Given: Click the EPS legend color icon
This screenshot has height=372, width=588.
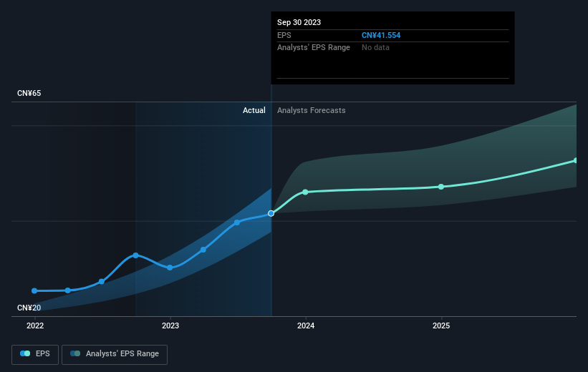Looking at the screenshot, I should point(25,353).
